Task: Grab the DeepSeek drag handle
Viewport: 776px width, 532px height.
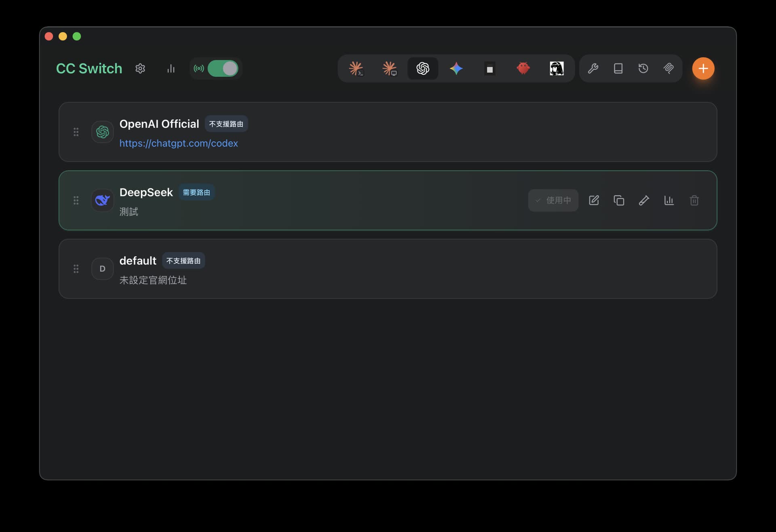Action: [76, 200]
